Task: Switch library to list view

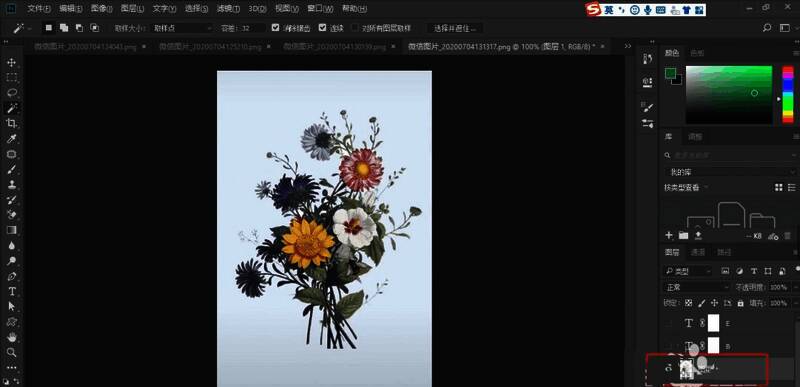Action: [791, 188]
